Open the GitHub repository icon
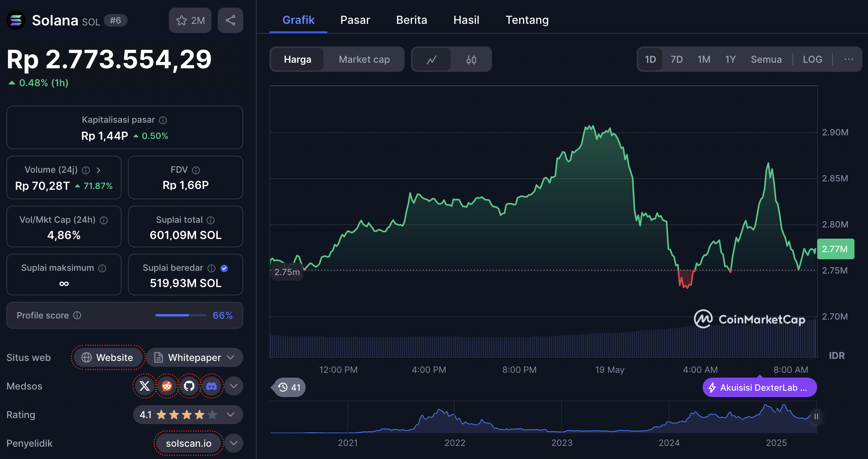 [x=189, y=386]
